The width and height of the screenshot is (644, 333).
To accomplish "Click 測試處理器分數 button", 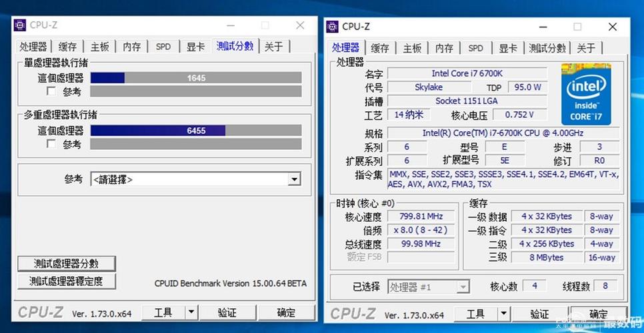I will [67, 264].
